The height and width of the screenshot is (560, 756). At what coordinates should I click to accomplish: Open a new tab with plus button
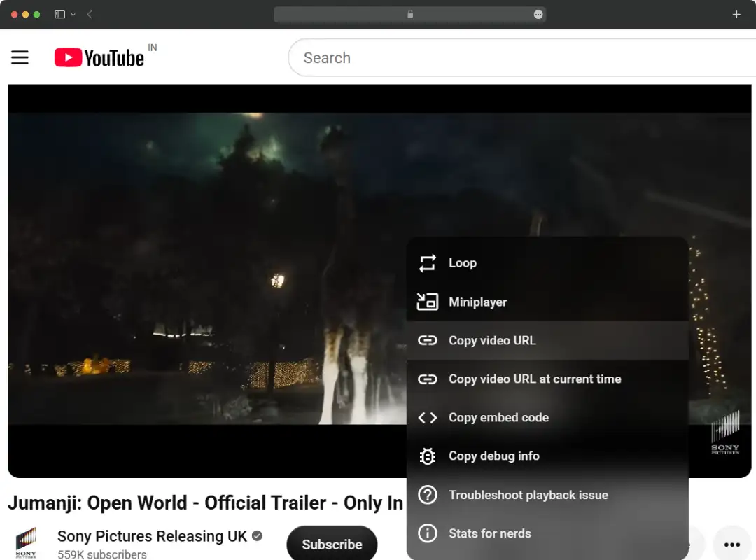(x=736, y=15)
